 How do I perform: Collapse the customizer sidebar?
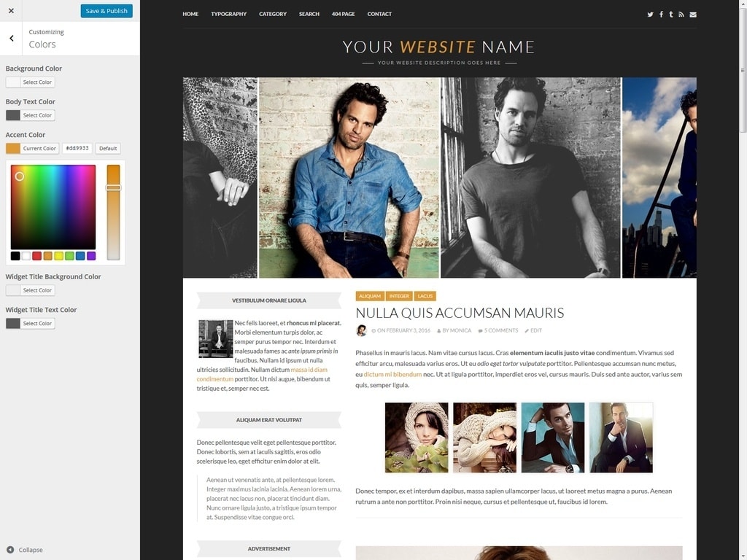coord(25,550)
